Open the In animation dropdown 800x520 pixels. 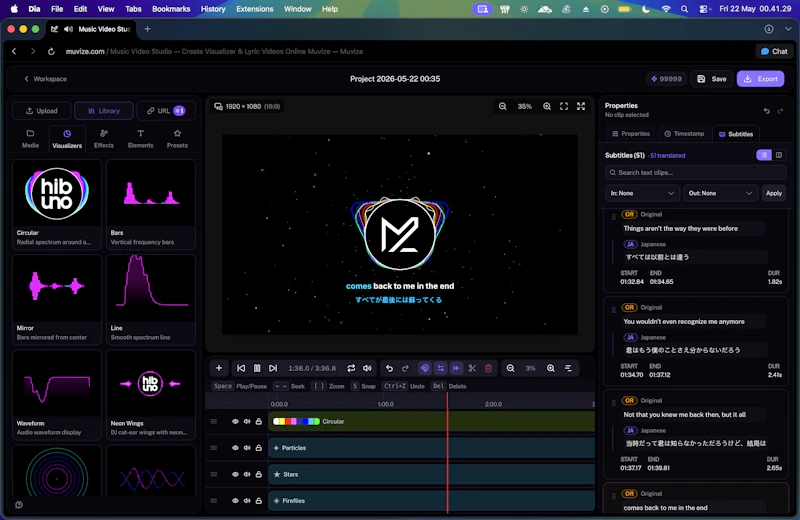[642, 193]
